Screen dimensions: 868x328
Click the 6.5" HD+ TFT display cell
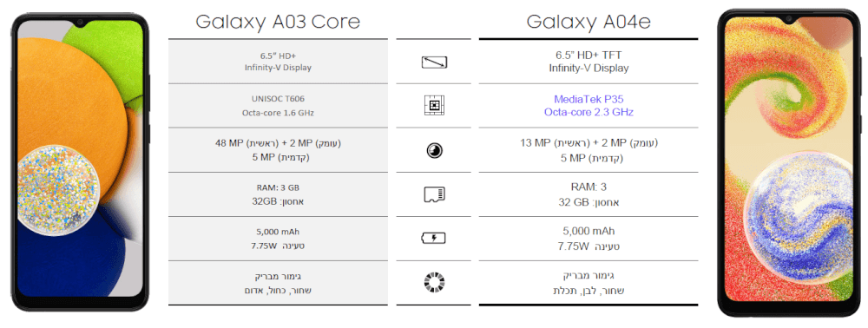click(x=589, y=62)
